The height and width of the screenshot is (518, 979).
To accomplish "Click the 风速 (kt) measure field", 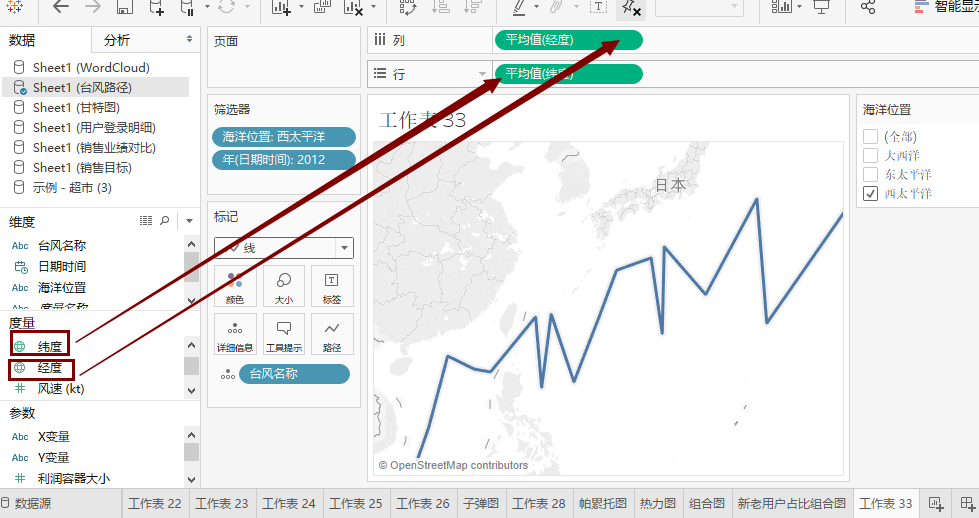I will [61, 389].
